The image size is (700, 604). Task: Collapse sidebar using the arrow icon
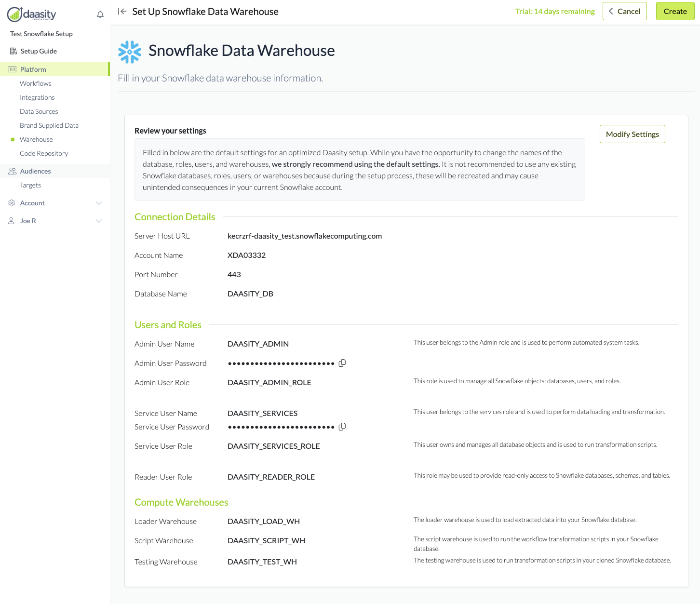[x=122, y=12]
